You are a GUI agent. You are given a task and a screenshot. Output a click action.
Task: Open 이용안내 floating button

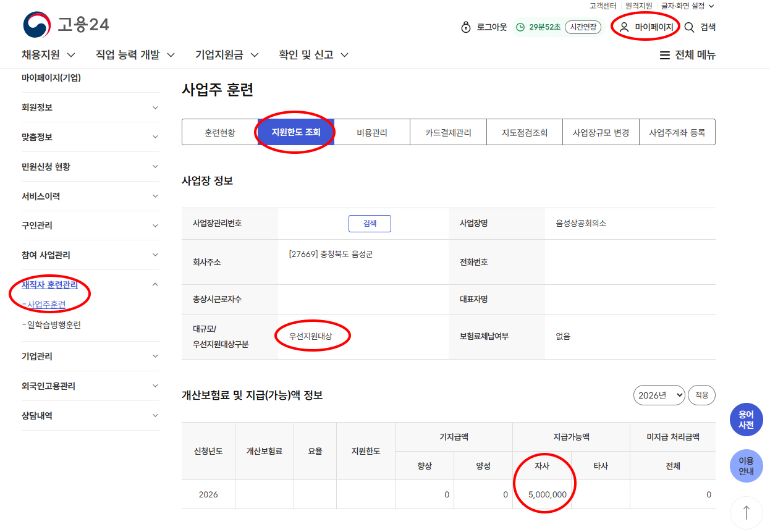click(x=746, y=466)
